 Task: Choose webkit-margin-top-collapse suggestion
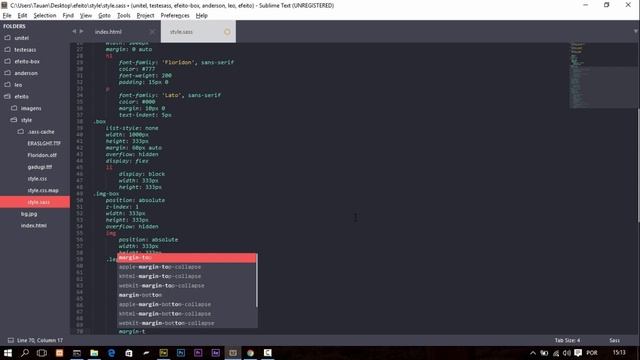[187, 286]
